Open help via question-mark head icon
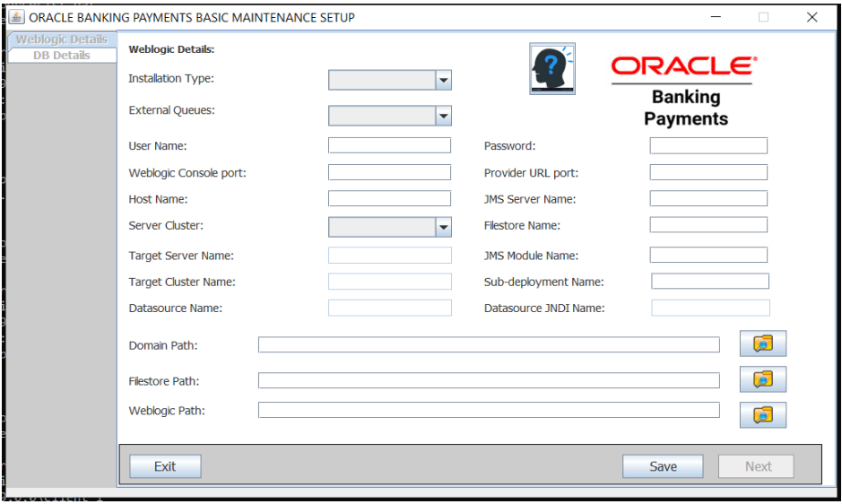Image resolution: width=842 pixels, height=504 pixels. 552,69
